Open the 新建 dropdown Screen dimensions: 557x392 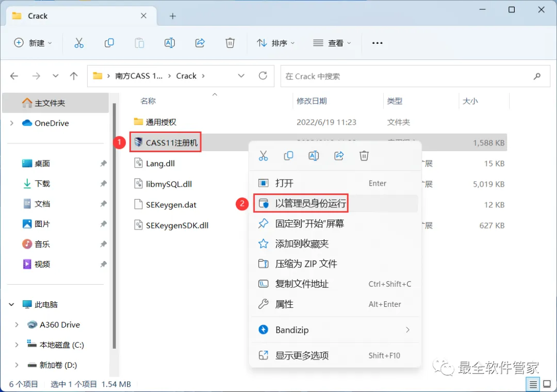tap(33, 43)
